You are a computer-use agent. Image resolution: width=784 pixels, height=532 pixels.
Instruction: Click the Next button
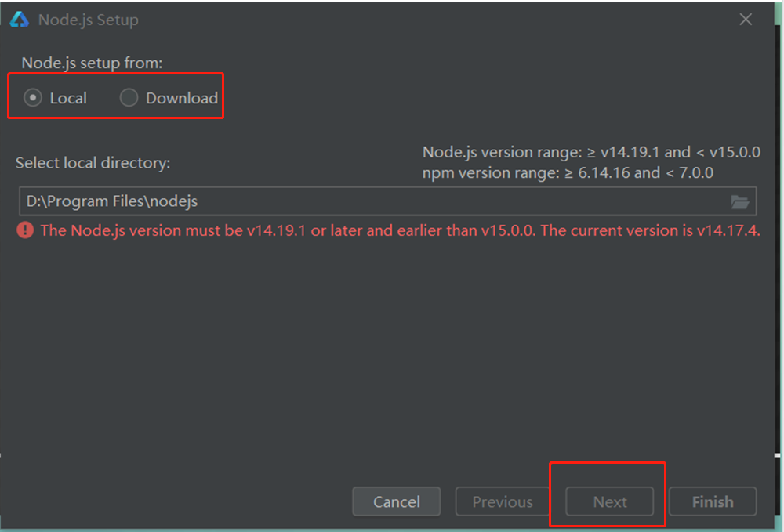[609, 501]
